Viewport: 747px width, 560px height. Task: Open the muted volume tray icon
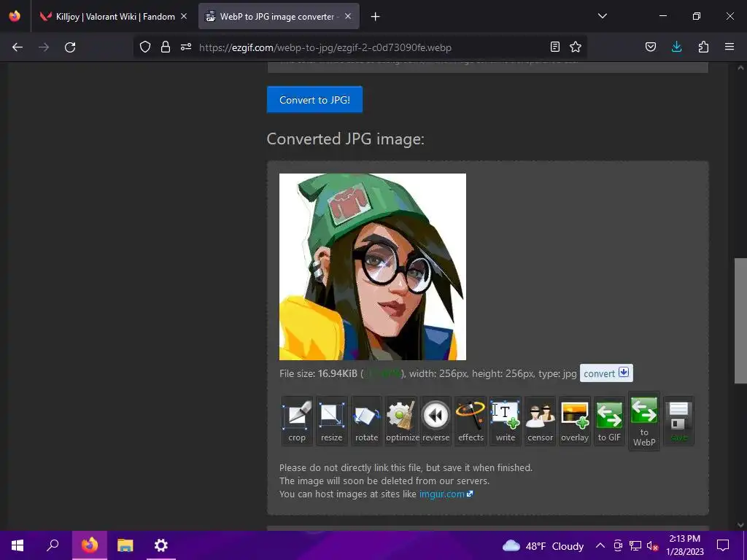pyautogui.click(x=653, y=545)
